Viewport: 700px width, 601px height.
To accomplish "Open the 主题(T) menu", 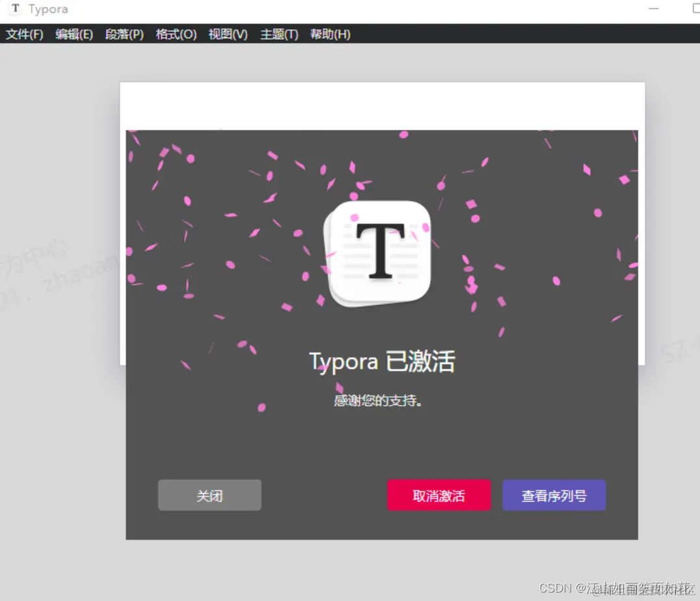I will 280,34.
